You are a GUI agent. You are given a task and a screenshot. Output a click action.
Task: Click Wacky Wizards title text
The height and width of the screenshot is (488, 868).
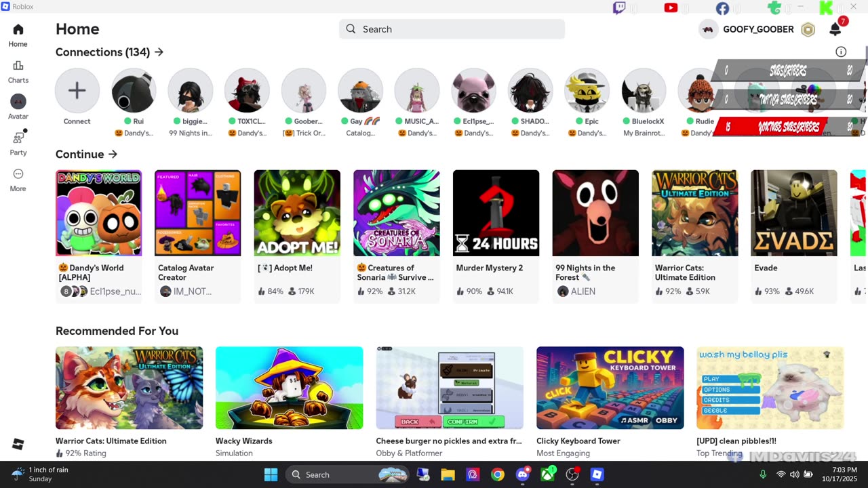tap(244, 441)
